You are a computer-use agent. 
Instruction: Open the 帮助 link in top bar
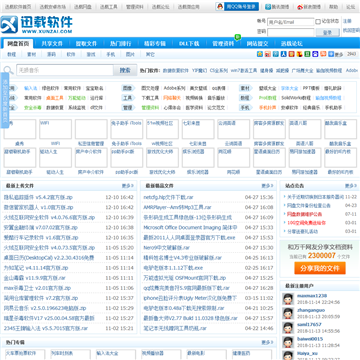tap(334, 7)
